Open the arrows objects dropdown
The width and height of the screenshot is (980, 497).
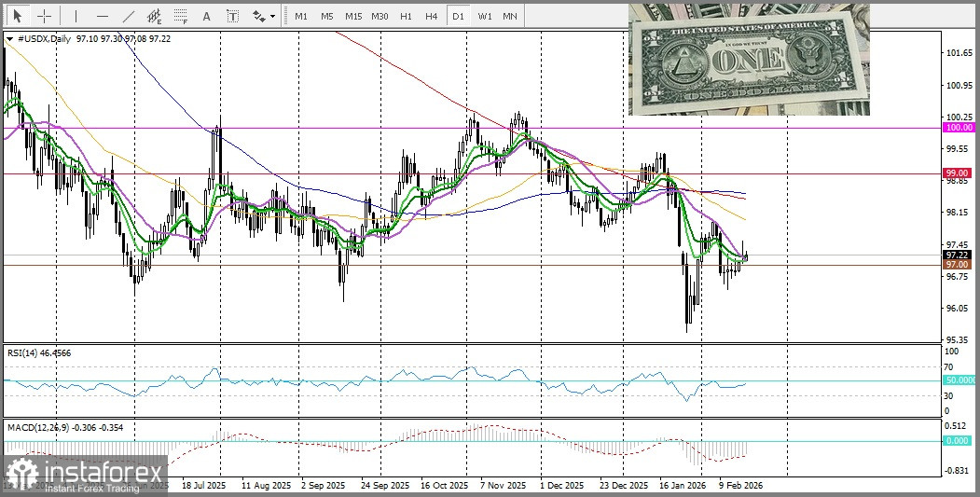point(264,16)
